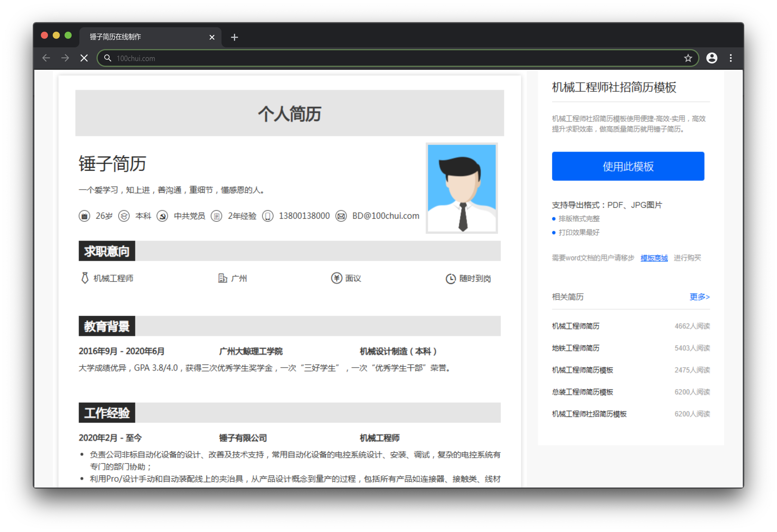This screenshot has height=532, width=777.
Task: Click the document icon beside 2年经验
Action: [216, 216]
